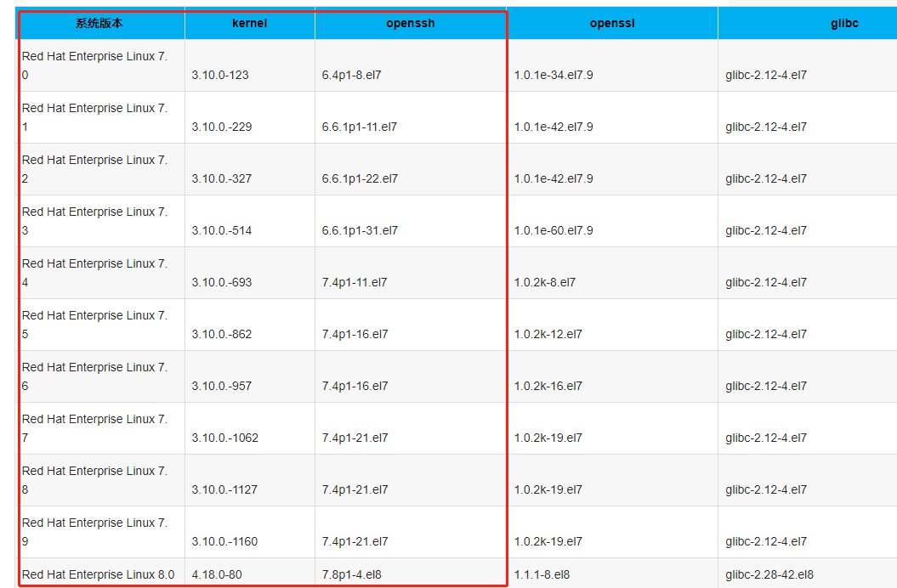
Task: Click openssl value 1.0.2k-16.el7
Action: 548,386
